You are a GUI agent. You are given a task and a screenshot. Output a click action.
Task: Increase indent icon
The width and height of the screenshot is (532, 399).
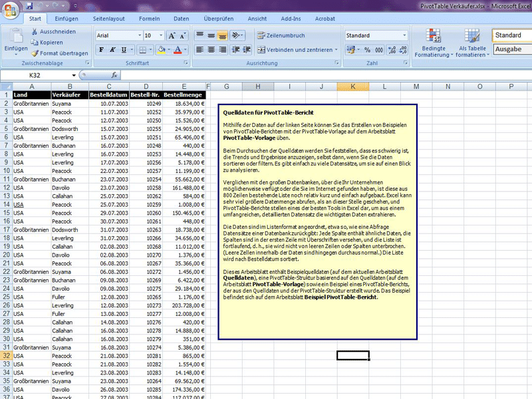point(247,50)
